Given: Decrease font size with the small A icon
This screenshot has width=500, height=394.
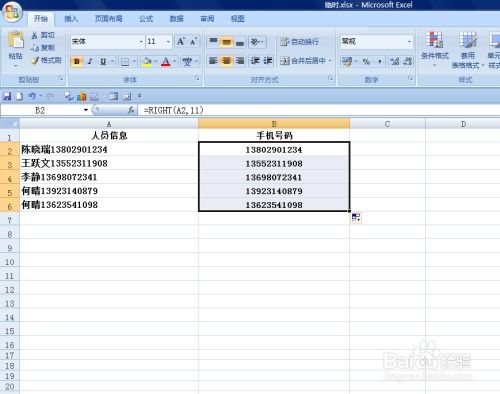Looking at the screenshot, I should [193, 42].
